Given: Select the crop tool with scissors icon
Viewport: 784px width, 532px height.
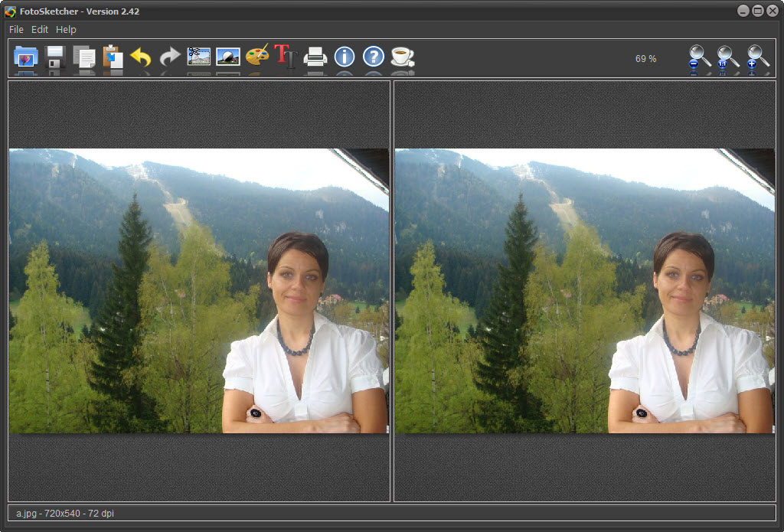Looking at the screenshot, I should [x=199, y=57].
